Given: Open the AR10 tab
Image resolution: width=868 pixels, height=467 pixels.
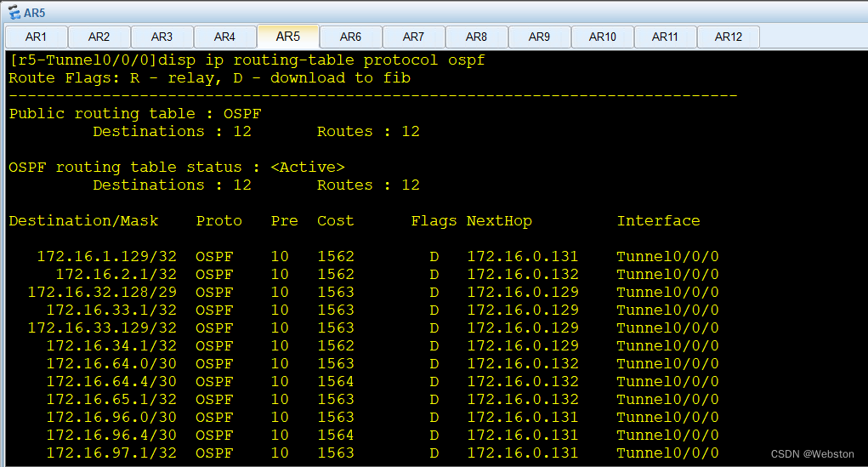Looking at the screenshot, I should coord(602,37).
